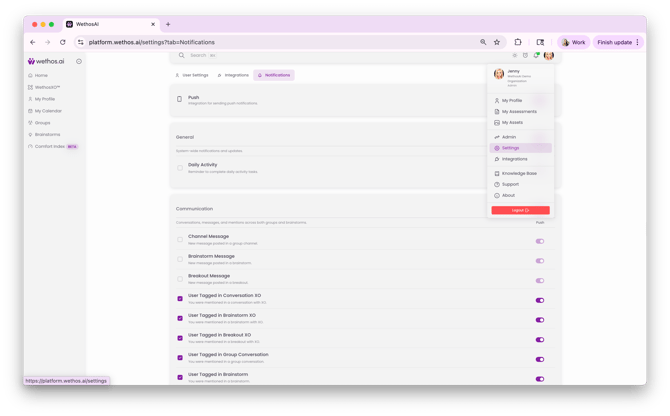
Task: Click the search magnifier icon in header
Action: [182, 55]
